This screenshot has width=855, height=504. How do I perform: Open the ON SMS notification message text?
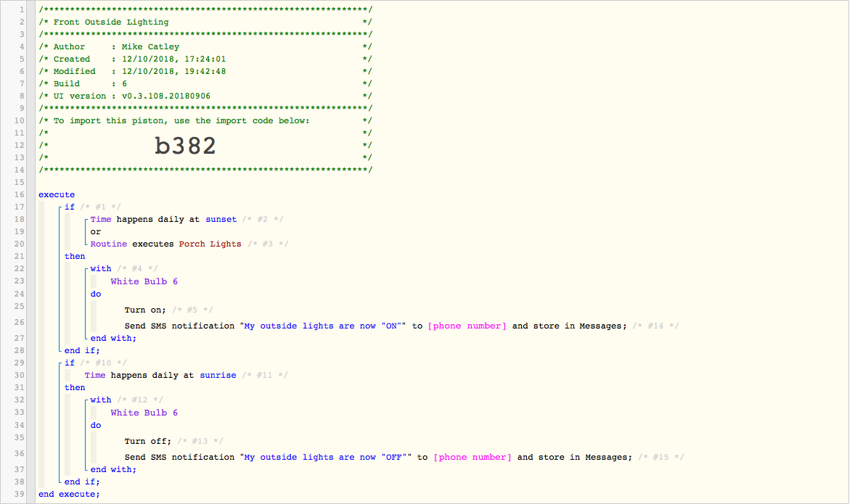[323, 326]
